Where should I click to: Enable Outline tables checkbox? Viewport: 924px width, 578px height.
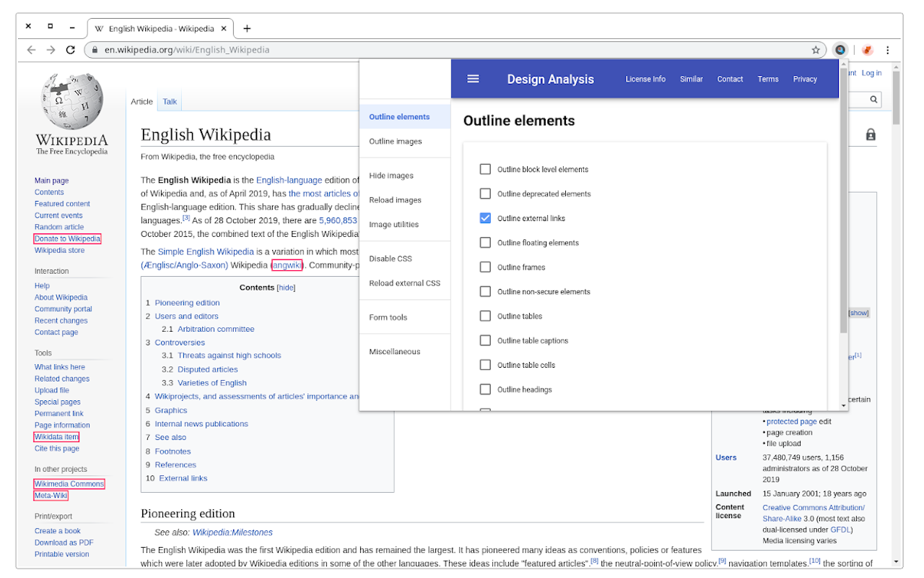(485, 316)
